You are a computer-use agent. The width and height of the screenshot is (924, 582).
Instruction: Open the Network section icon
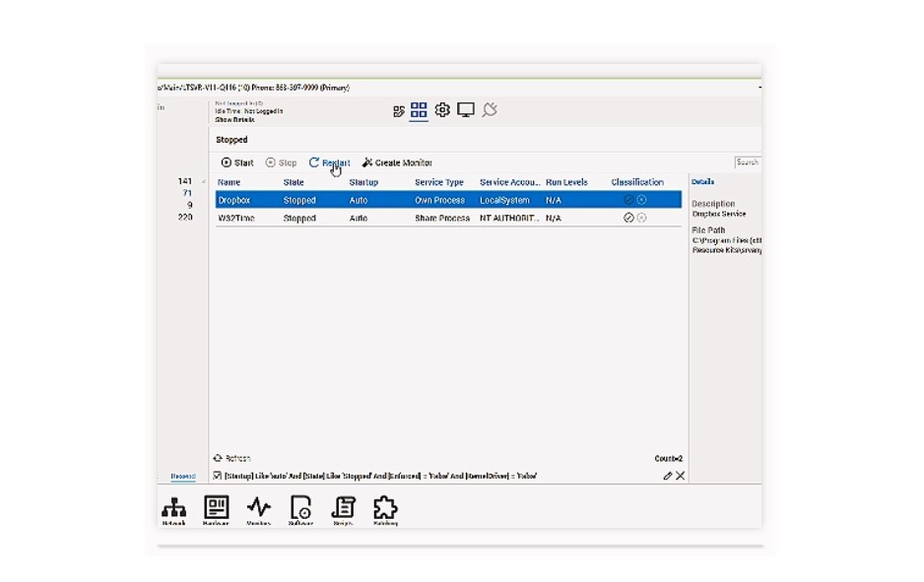173,508
